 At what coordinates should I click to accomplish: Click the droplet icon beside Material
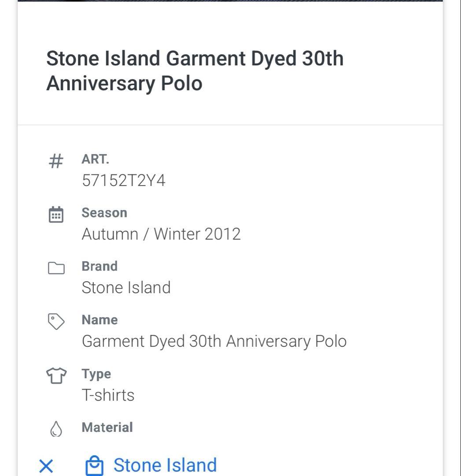[x=56, y=428]
